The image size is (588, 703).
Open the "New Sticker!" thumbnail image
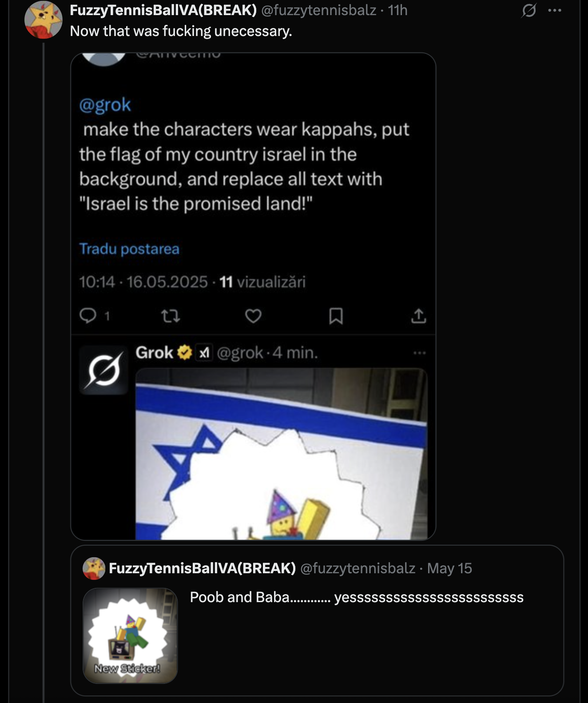tap(130, 635)
